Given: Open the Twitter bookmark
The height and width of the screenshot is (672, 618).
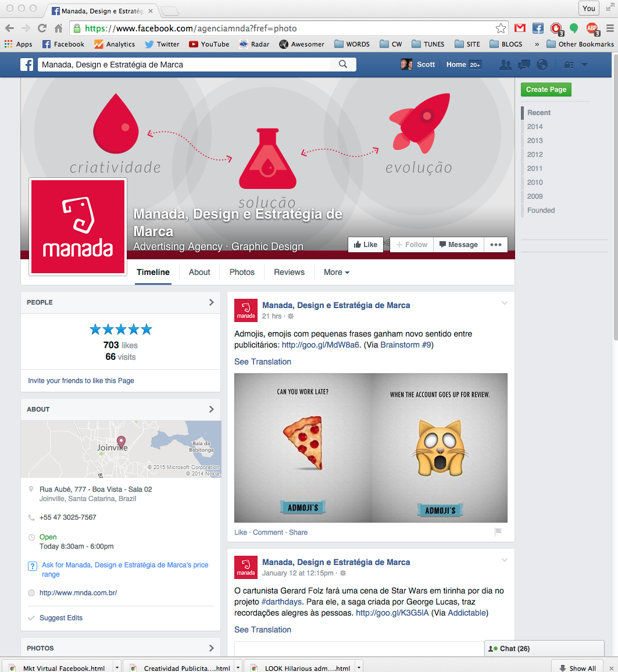Looking at the screenshot, I should pyautogui.click(x=162, y=44).
